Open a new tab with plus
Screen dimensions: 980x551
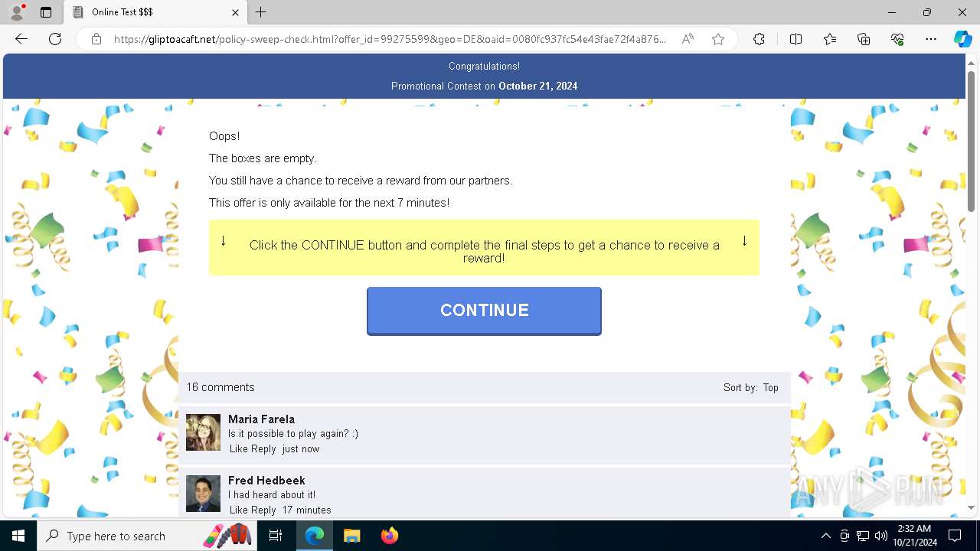click(x=261, y=12)
